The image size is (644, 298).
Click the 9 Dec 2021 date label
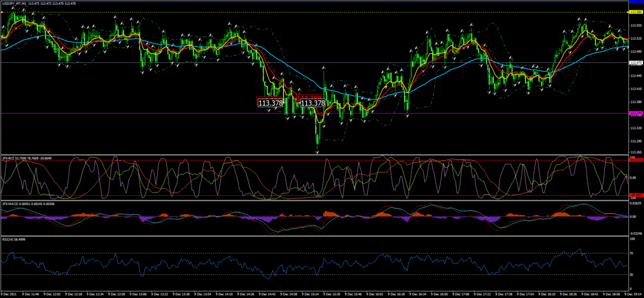[x=10, y=294]
